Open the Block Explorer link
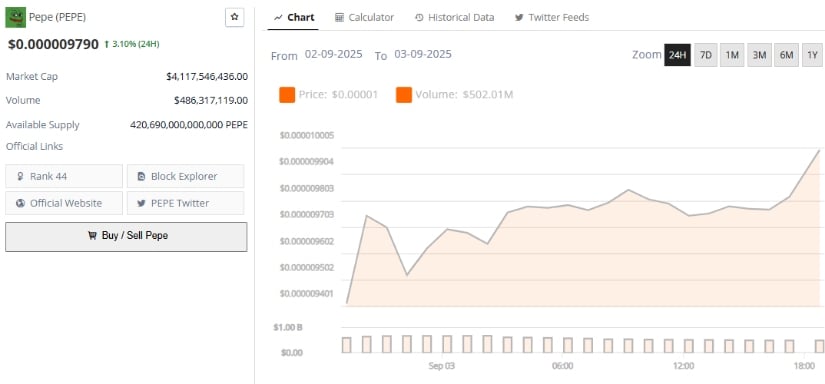 pyautogui.click(x=185, y=176)
